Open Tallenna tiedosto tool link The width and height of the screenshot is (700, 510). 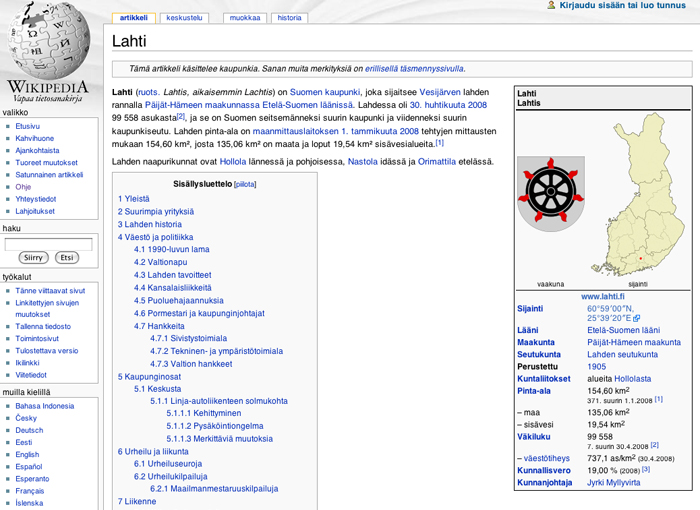tap(43, 326)
